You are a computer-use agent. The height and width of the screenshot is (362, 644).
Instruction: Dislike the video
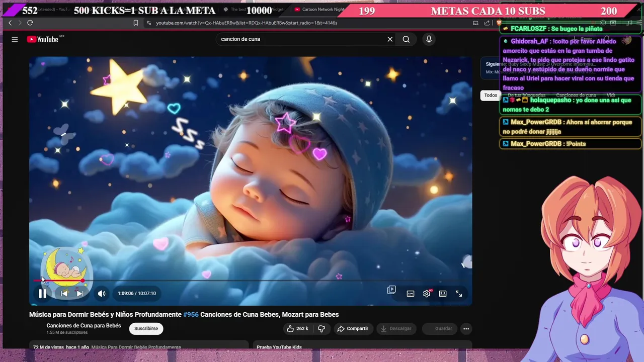[x=321, y=328]
